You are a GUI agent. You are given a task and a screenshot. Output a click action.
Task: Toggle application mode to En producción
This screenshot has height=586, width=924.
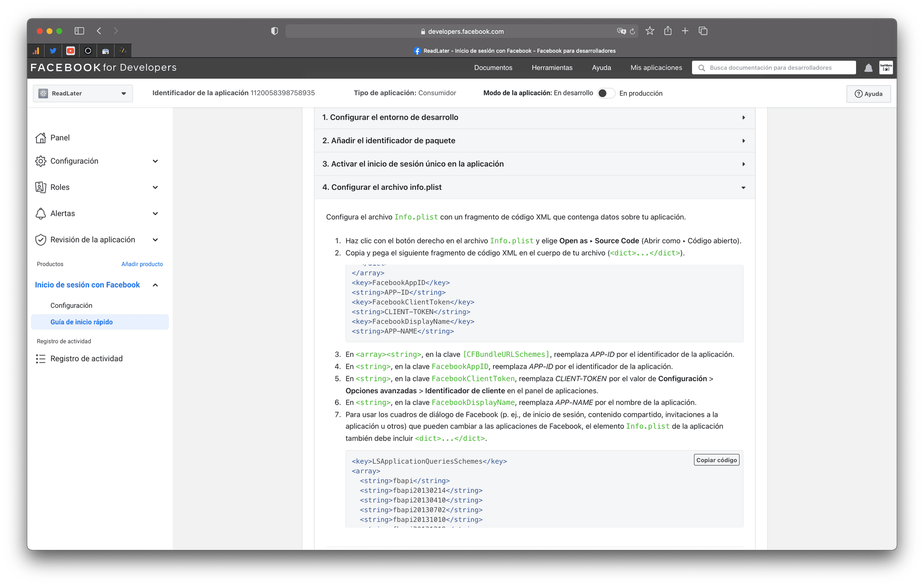(x=606, y=93)
